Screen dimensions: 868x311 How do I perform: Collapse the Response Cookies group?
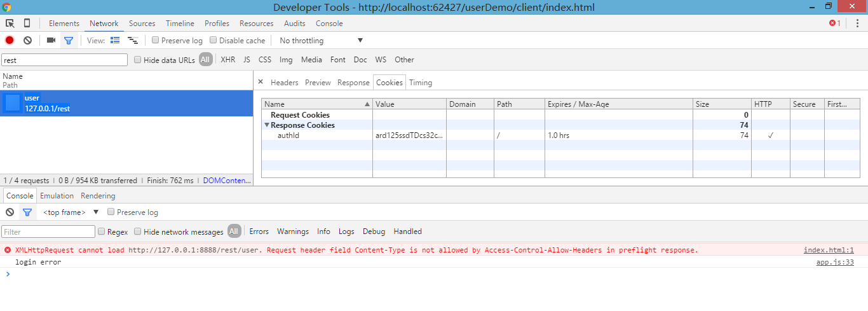[267, 125]
